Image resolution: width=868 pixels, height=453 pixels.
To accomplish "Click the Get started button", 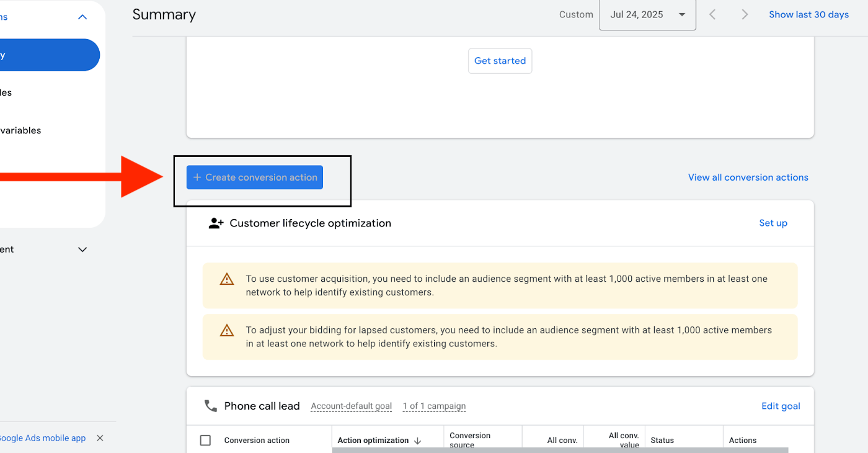I will tap(500, 61).
